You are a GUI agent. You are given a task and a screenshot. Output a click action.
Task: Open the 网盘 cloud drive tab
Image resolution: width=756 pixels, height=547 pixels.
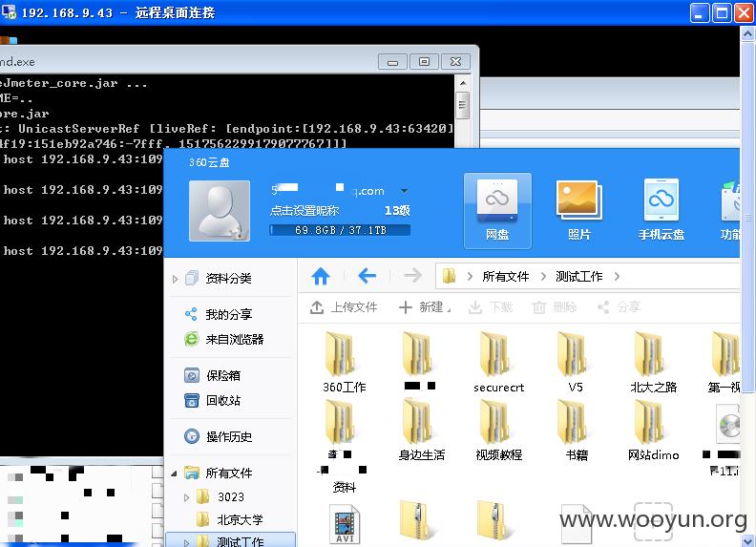497,211
